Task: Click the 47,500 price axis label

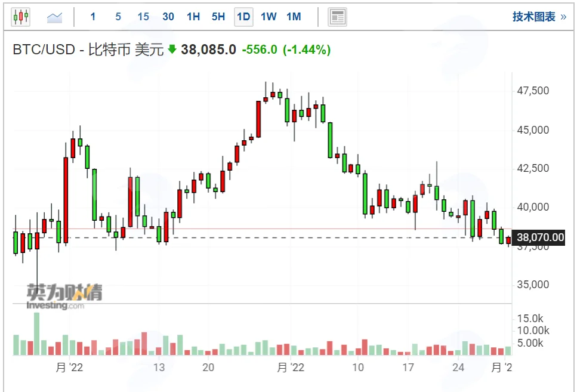Action: [x=532, y=91]
